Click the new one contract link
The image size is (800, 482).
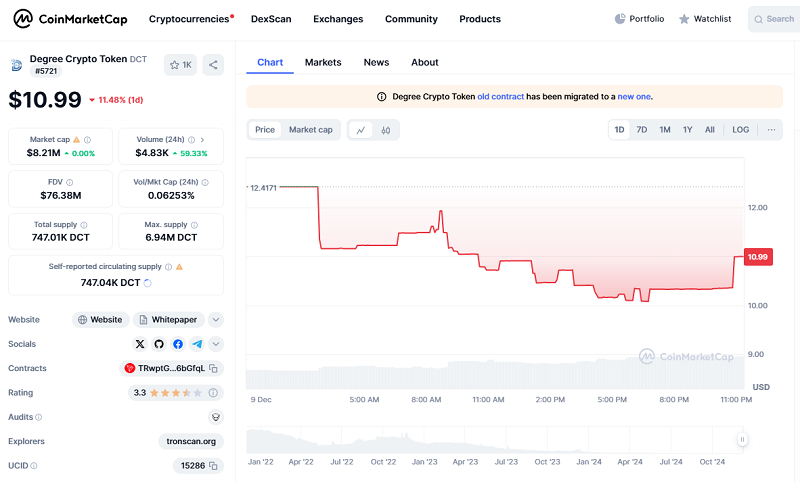pos(634,96)
